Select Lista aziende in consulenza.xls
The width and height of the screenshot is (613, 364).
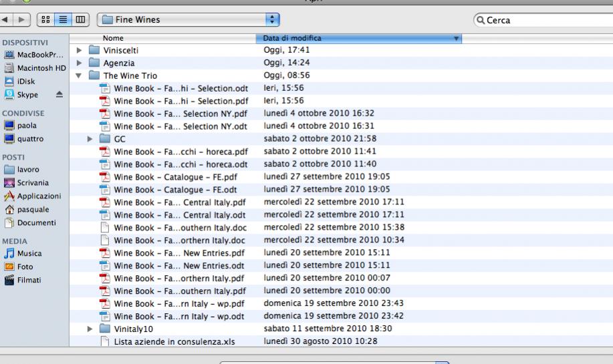(x=168, y=341)
